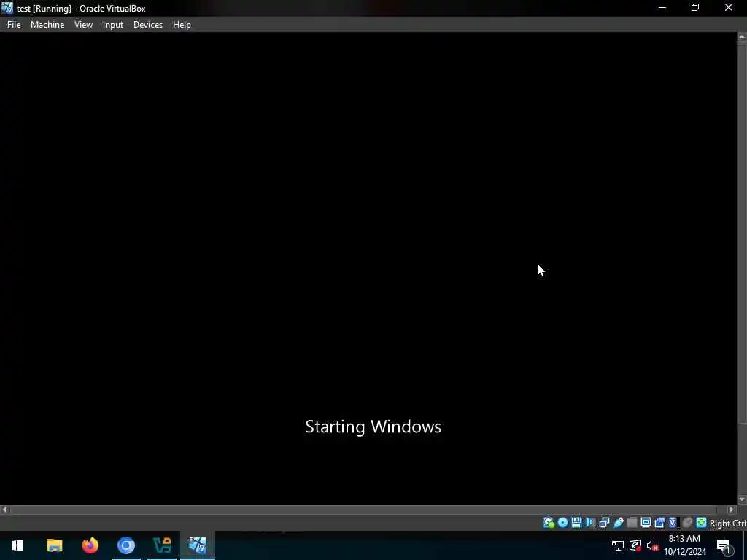Click the USB devices indicator icon

619,523
